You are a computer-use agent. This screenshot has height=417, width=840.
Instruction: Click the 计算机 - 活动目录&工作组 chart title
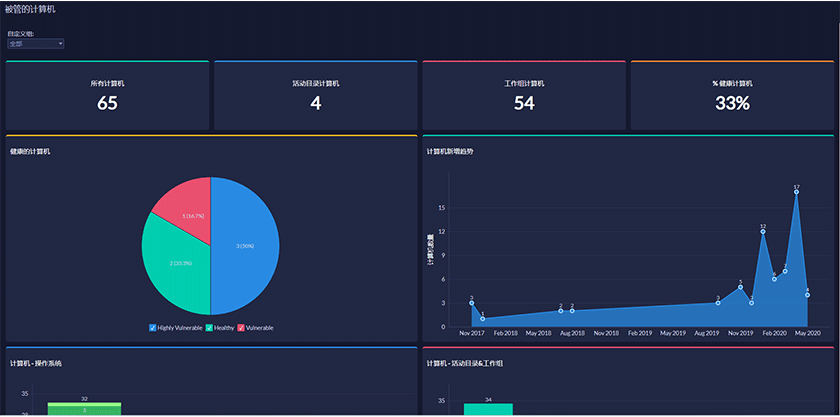tap(464, 363)
